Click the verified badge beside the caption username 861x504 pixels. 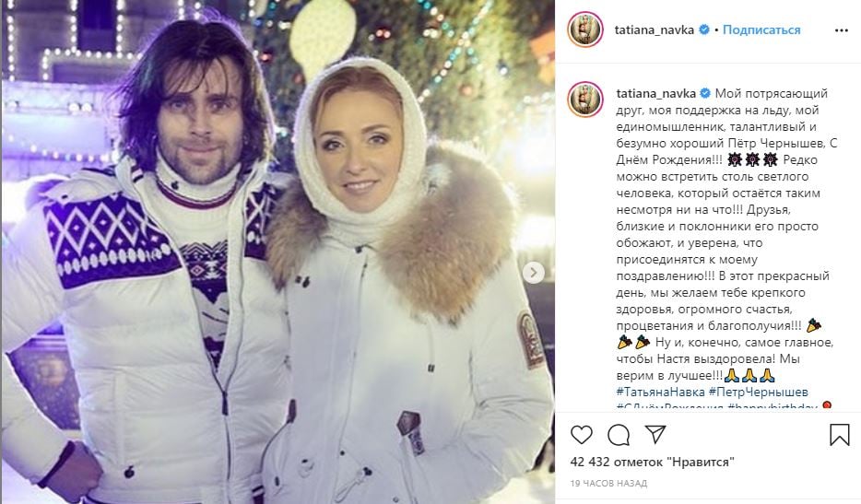705,93
